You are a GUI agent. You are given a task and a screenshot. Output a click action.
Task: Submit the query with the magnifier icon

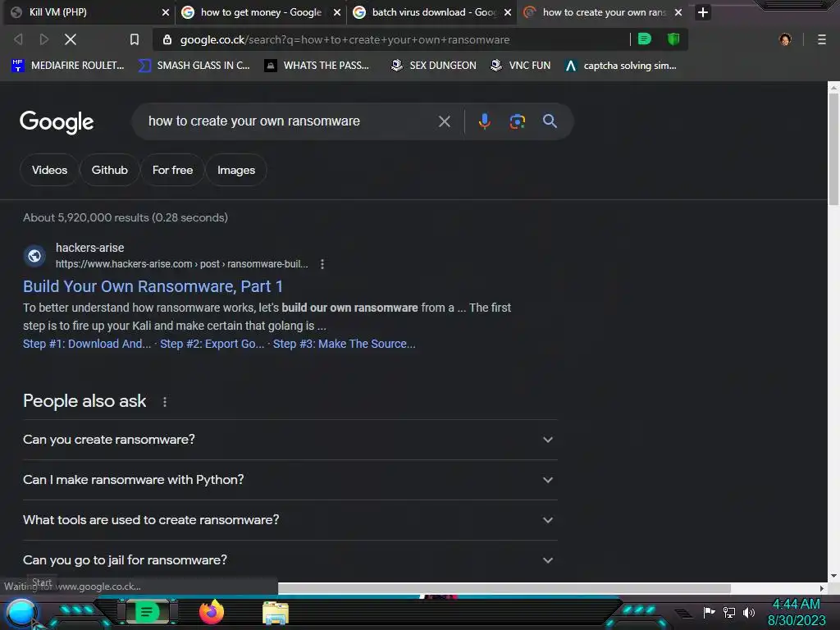[x=550, y=121]
